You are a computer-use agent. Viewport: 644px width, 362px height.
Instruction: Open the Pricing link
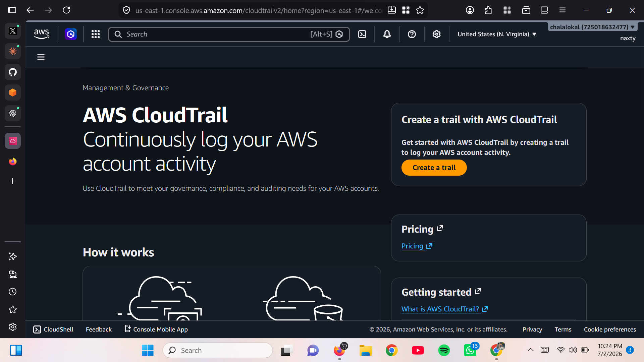pyautogui.click(x=417, y=246)
